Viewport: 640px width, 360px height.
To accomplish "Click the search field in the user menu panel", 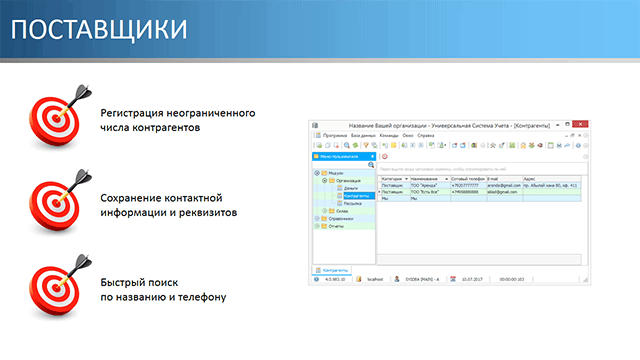I will 340,165.
